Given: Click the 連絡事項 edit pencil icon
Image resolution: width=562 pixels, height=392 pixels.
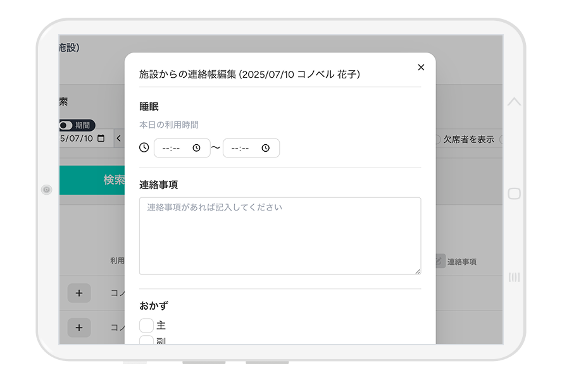Looking at the screenshot, I should pyautogui.click(x=440, y=260).
